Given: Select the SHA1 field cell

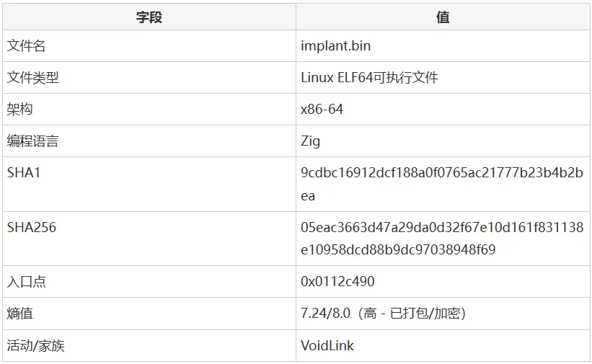Looking at the screenshot, I should (x=149, y=184).
